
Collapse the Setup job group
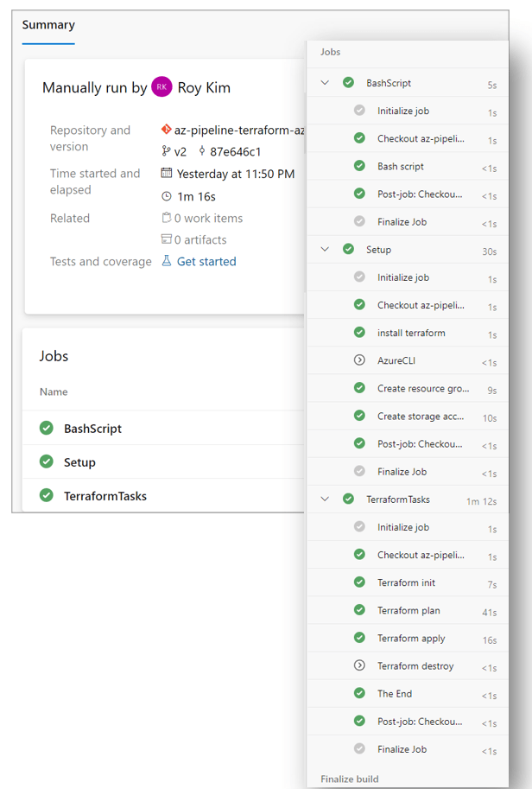click(326, 249)
